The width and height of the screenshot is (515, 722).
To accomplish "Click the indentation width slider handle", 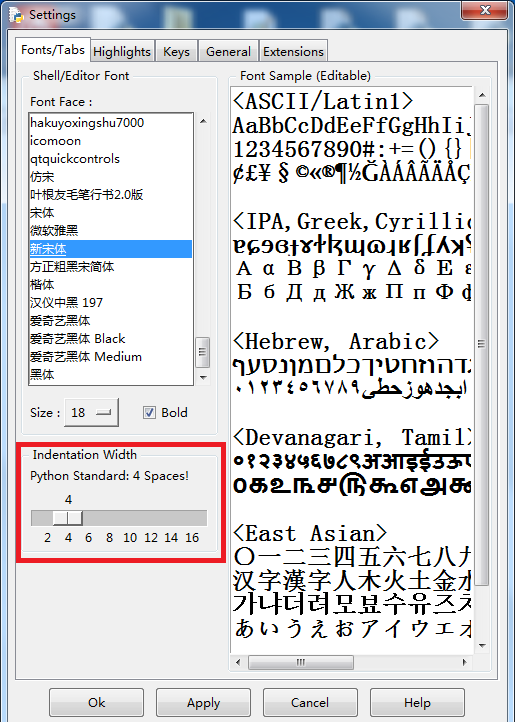I will [68, 518].
